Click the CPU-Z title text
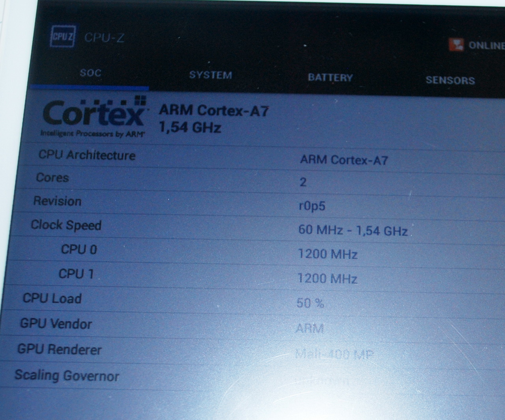This screenshot has width=505, height=420. click(104, 38)
